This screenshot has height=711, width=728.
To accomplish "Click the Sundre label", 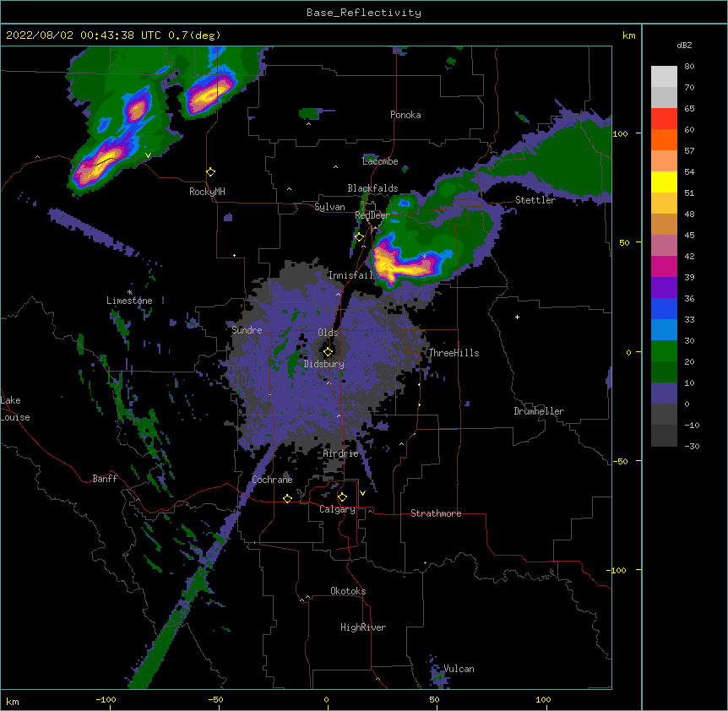I will coord(247,330).
